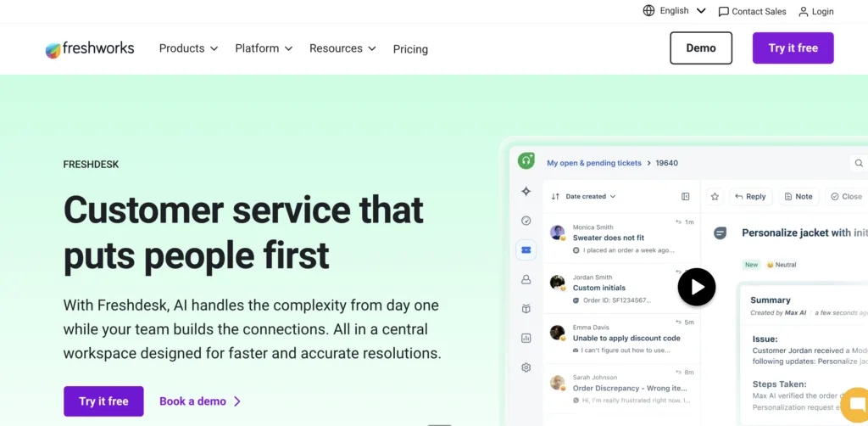This screenshot has height=426, width=868.
Task: Open the English language dropdown
Action: pyautogui.click(x=682, y=10)
